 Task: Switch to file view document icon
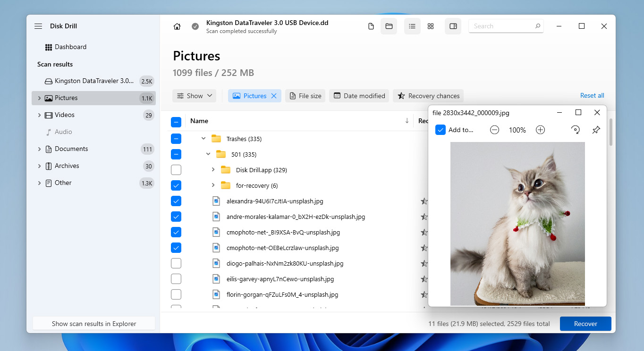pos(371,26)
